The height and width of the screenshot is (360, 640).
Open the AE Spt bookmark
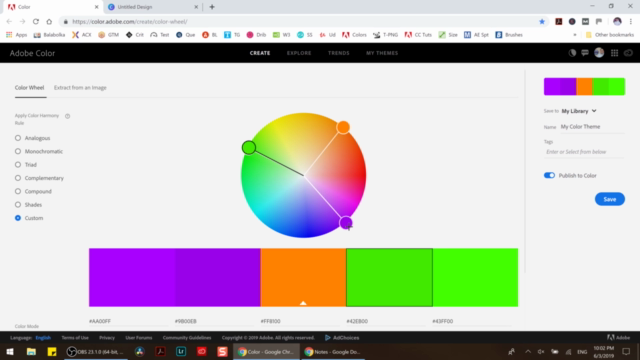click(x=476, y=35)
